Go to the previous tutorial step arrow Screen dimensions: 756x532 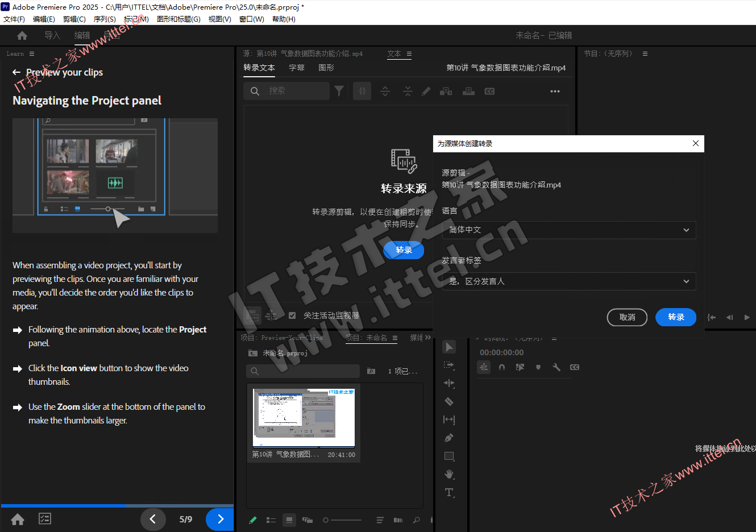pyautogui.click(x=153, y=519)
